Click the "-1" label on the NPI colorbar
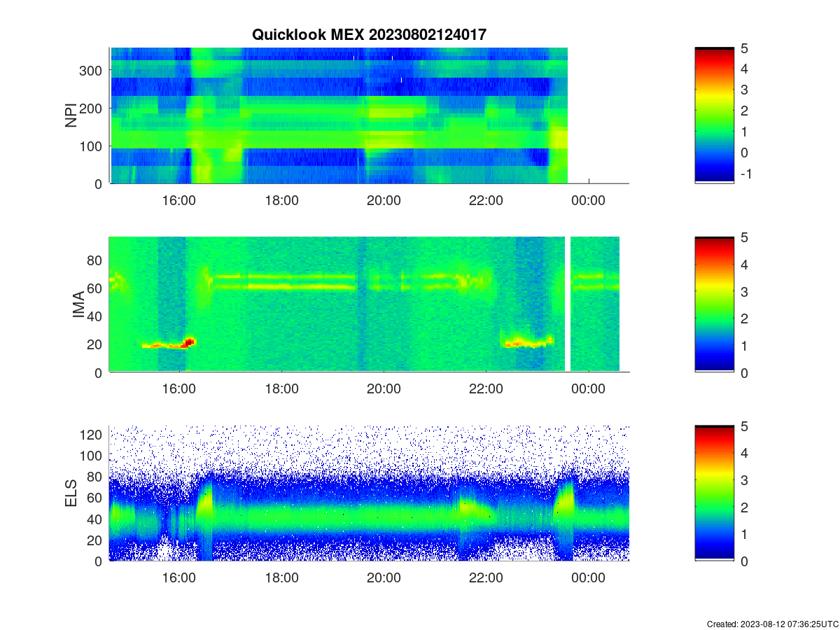 click(x=745, y=174)
